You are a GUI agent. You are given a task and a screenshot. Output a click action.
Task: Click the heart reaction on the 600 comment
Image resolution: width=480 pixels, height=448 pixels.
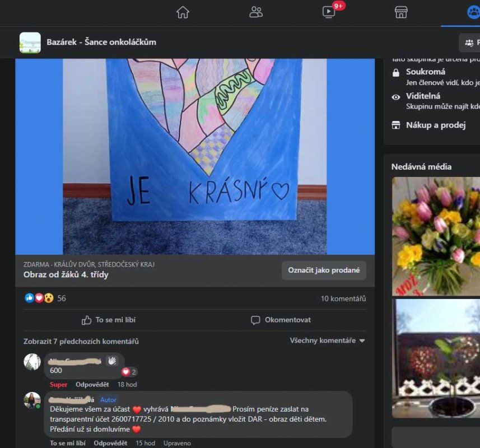click(x=126, y=372)
